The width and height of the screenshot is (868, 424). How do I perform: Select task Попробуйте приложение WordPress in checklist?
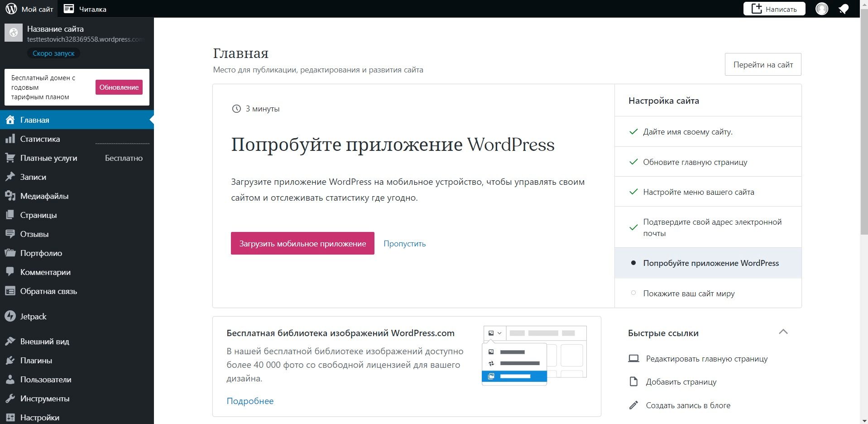(708, 263)
